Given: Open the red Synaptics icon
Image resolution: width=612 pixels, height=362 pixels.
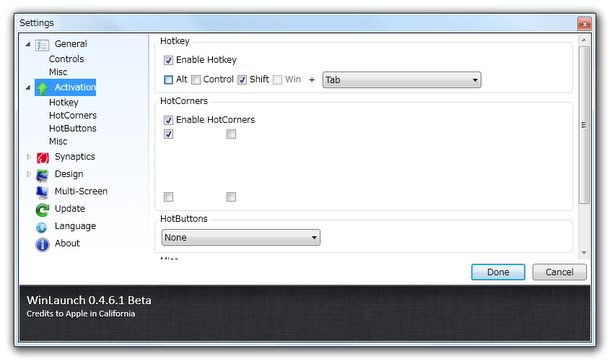Looking at the screenshot, I should (x=43, y=157).
